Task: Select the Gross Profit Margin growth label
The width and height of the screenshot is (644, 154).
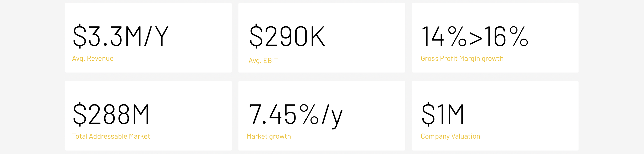Action: pyautogui.click(x=462, y=59)
